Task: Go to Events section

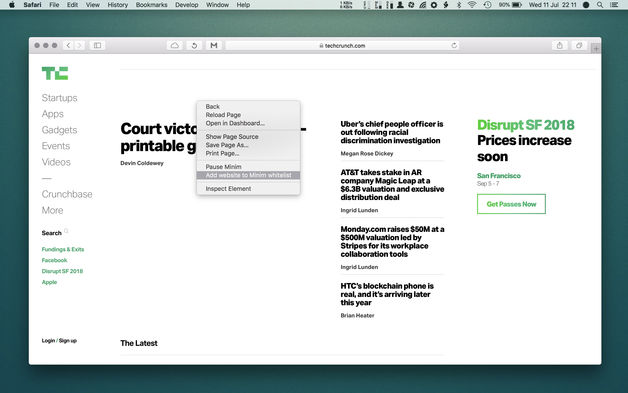Action: 56,146
